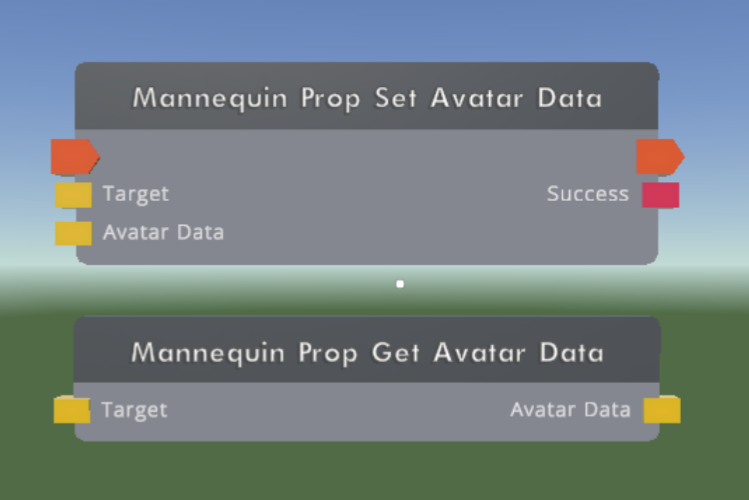Image resolution: width=749 pixels, height=500 pixels.
Task: Select the Mannequin Prop Get Avatar Data title bar
Action: click(367, 350)
